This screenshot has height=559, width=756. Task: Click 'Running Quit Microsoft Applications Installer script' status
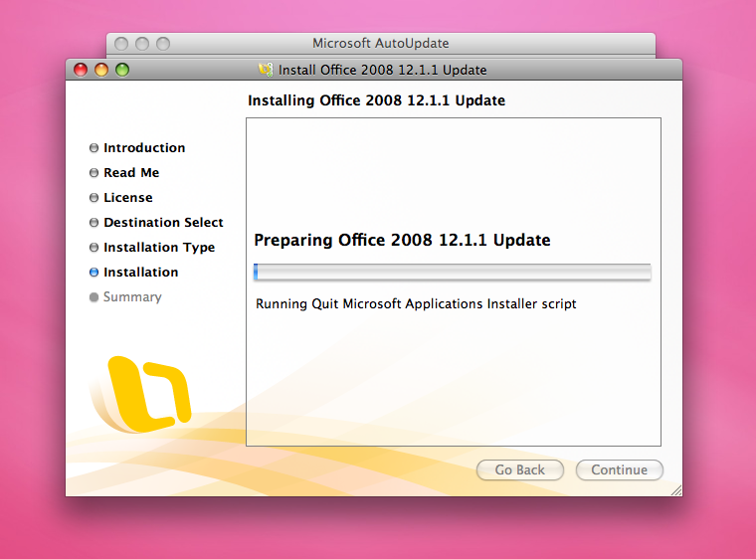pos(416,303)
